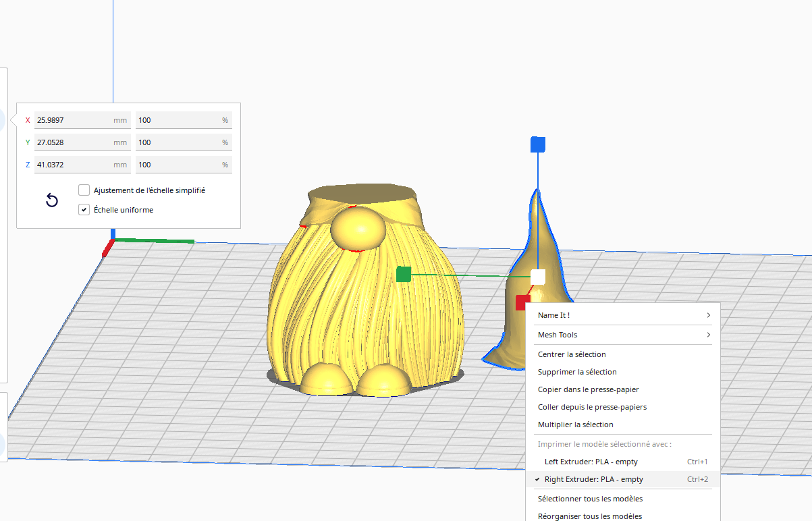
Task: Click the white uniform scale center handle
Action: tap(538, 277)
